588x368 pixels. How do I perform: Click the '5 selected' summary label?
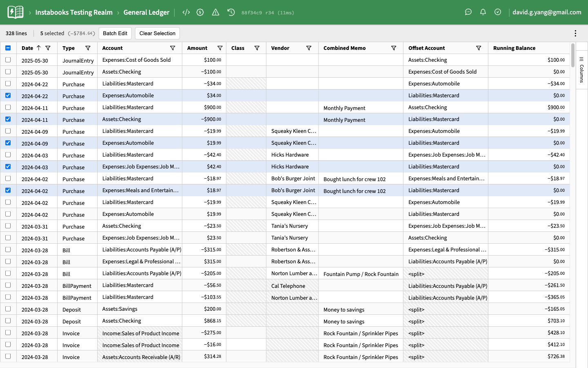(52, 34)
